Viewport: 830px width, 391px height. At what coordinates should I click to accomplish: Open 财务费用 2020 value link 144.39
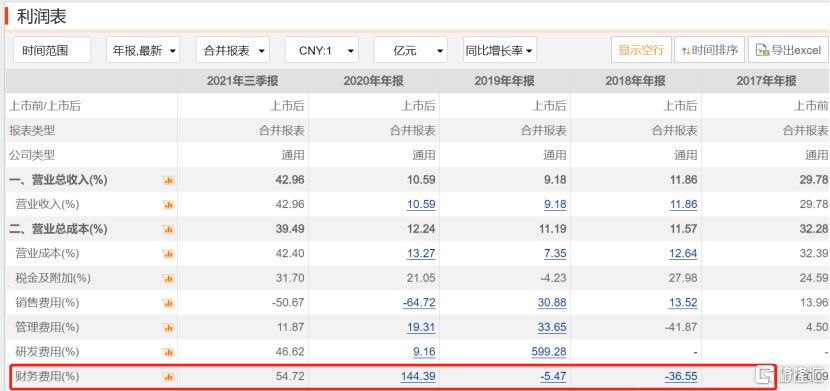click(x=418, y=377)
